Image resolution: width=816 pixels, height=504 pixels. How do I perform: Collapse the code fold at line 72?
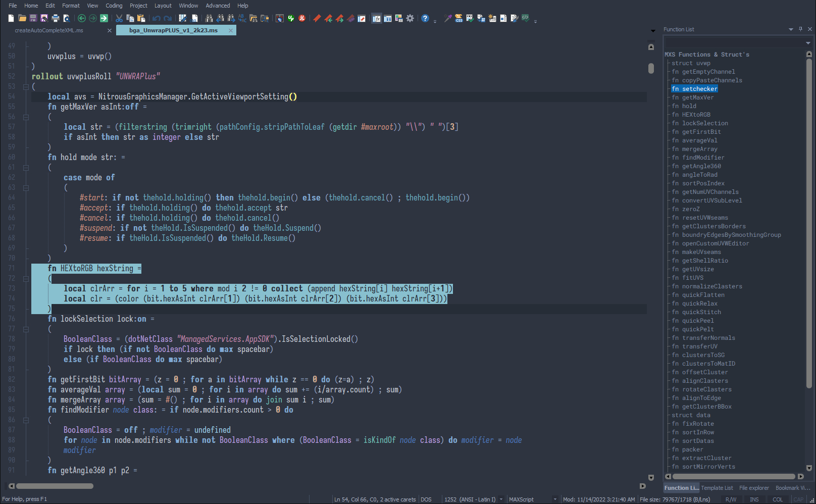(x=26, y=278)
